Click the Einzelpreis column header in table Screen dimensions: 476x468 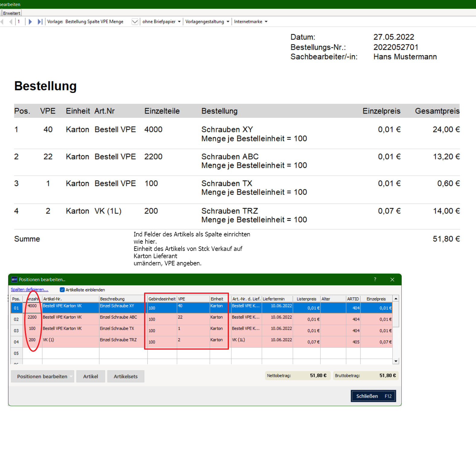click(376, 299)
